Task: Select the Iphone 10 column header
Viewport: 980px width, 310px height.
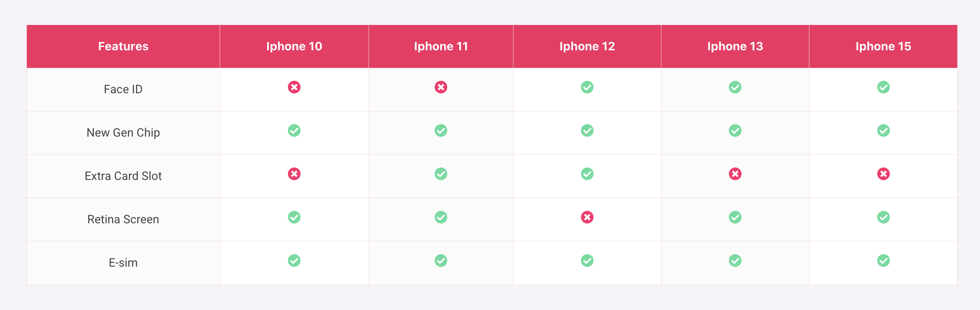Action: coord(294,46)
